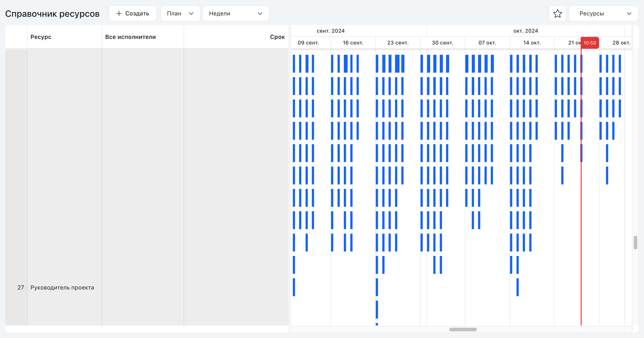The height and width of the screenshot is (338, 644).
Task: Click the 23 сент. week header
Action: tap(398, 43)
